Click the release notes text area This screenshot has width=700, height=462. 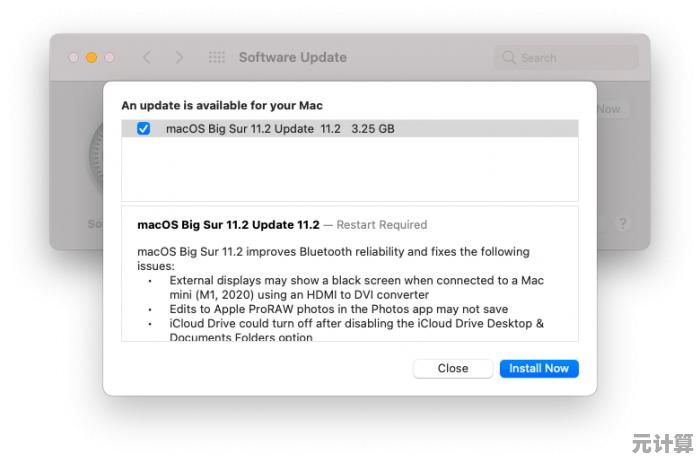349,290
